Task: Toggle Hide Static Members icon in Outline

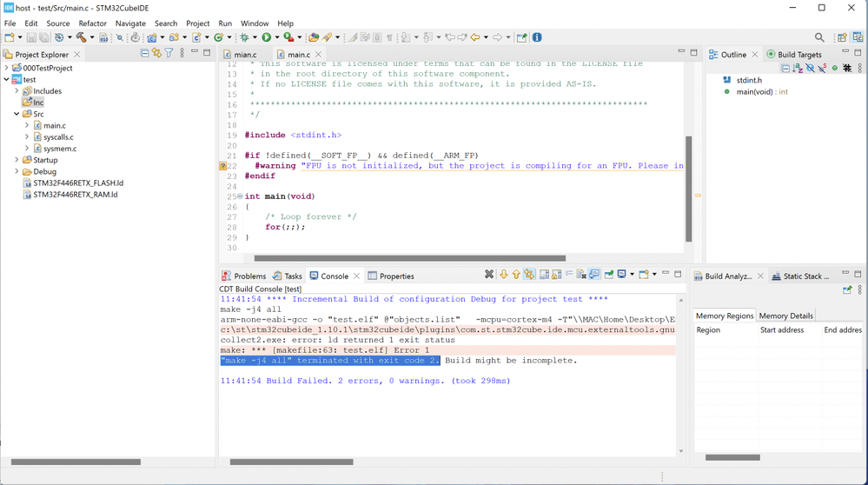Action: point(822,68)
